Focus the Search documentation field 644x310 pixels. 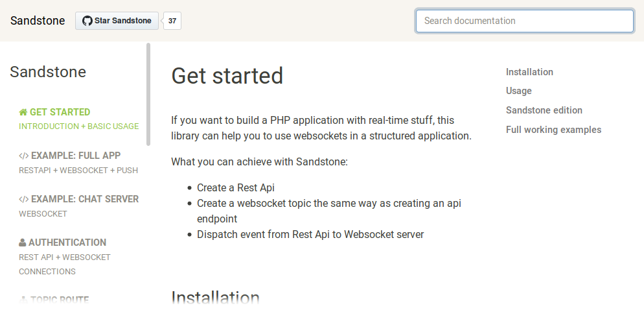tap(525, 21)
